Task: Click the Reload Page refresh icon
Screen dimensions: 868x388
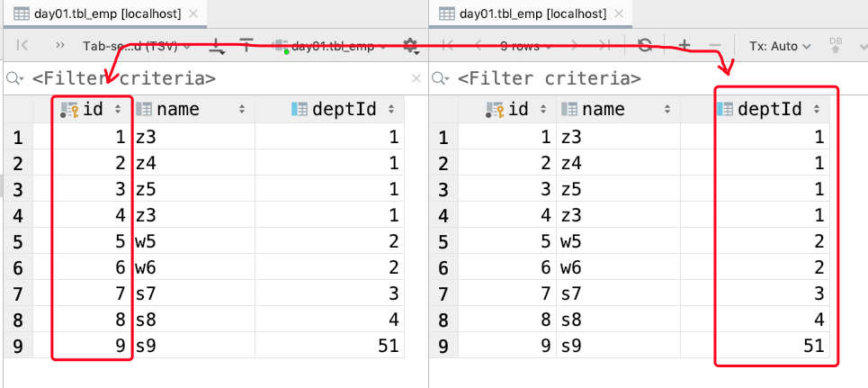Action: [x=644, y=46]
